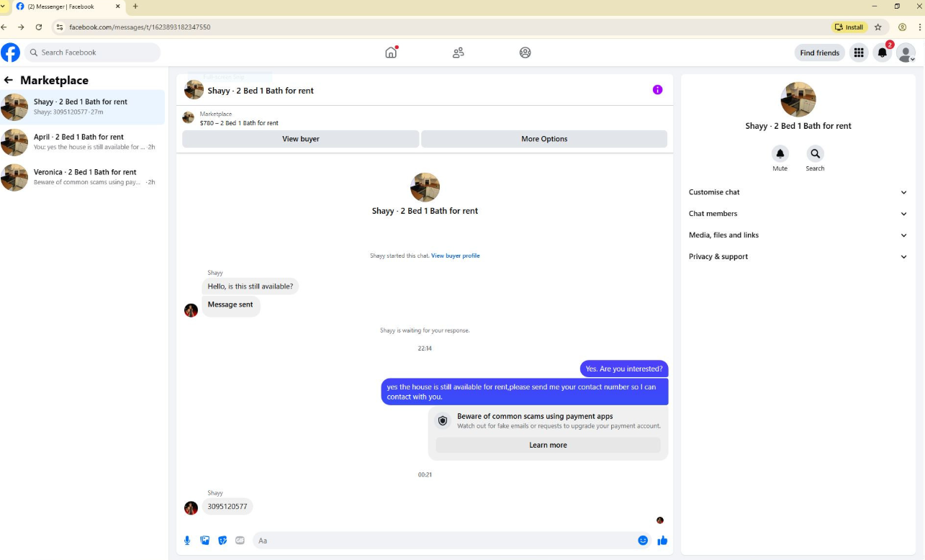Click the back arrow beside Marketplace
This screenshot has height=560, width=925.
point(9,80)
